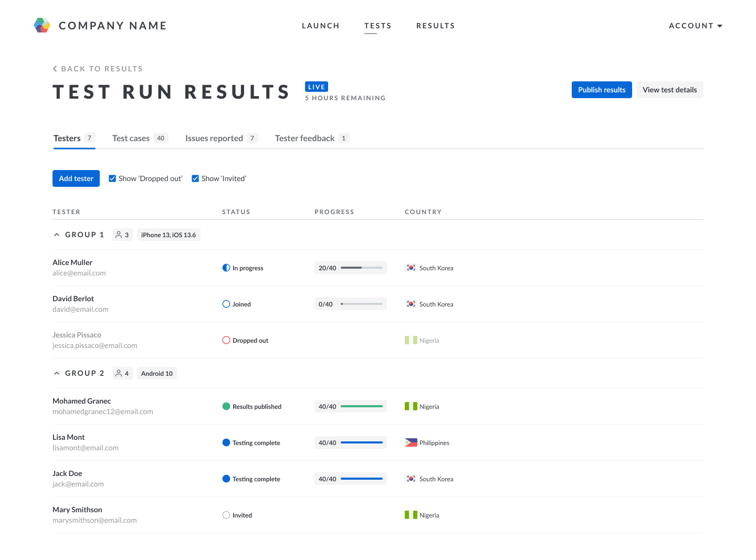756x560 pixels.
Task: Click the Nigeria flag in Mohamed Granec's row
Action: point(411,406)
